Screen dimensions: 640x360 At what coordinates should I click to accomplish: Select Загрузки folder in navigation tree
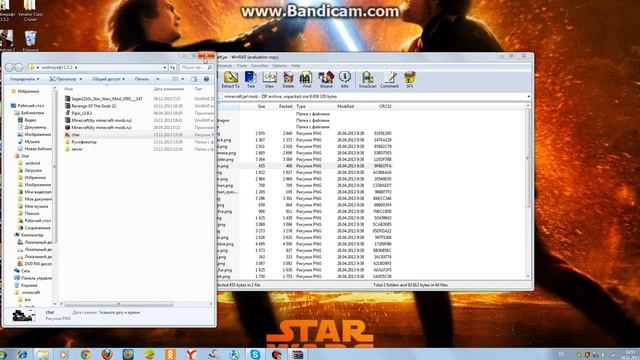(x=30, y=170)
